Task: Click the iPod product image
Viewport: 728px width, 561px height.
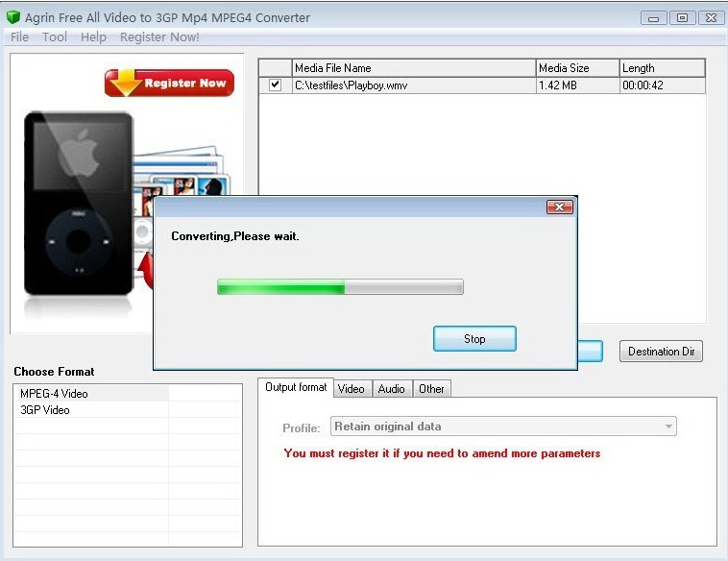Action: [79, 204]
